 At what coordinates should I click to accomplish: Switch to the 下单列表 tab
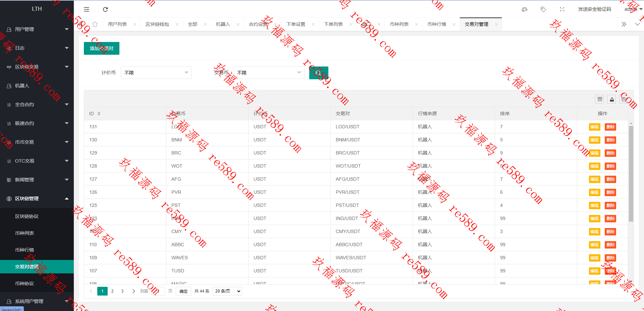click(x=333, y=24)
